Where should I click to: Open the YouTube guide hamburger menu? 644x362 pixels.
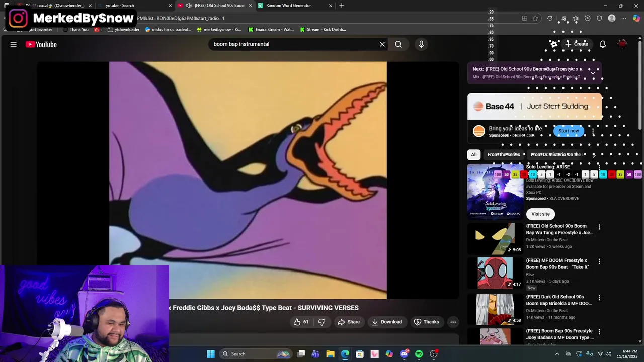[14, 44]
